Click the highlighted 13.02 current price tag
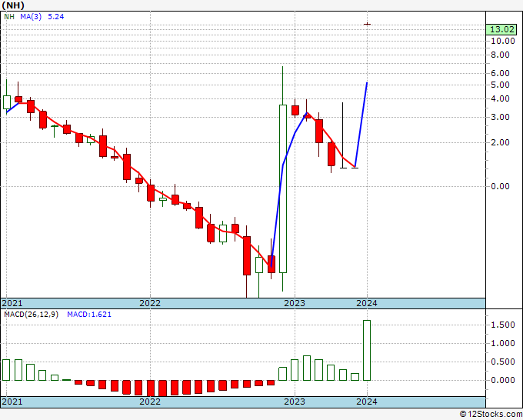 pos(501,29)
